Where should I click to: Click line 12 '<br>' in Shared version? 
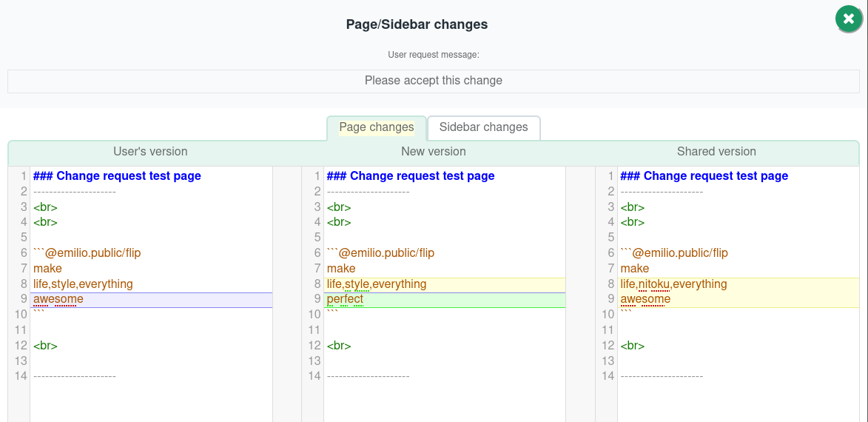click(633, 346)
